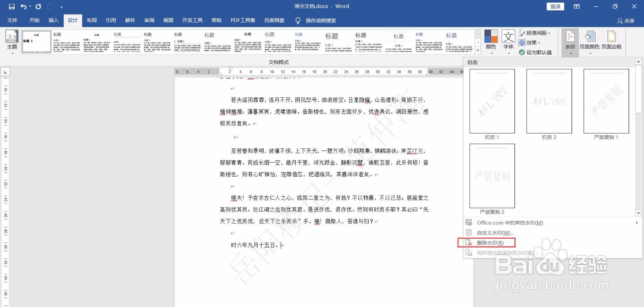The width and height of the screenshot is (644, 307).
Task: Switch to the 百度网盘 ribbon tab
Action: 274,21
